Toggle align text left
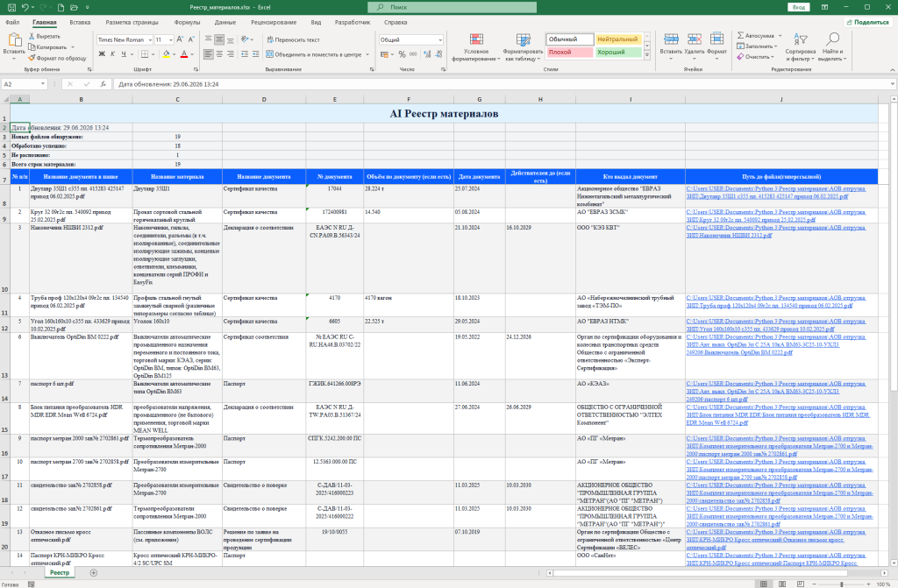Screen dimensions: 898x588 click(x=209, y=53)
